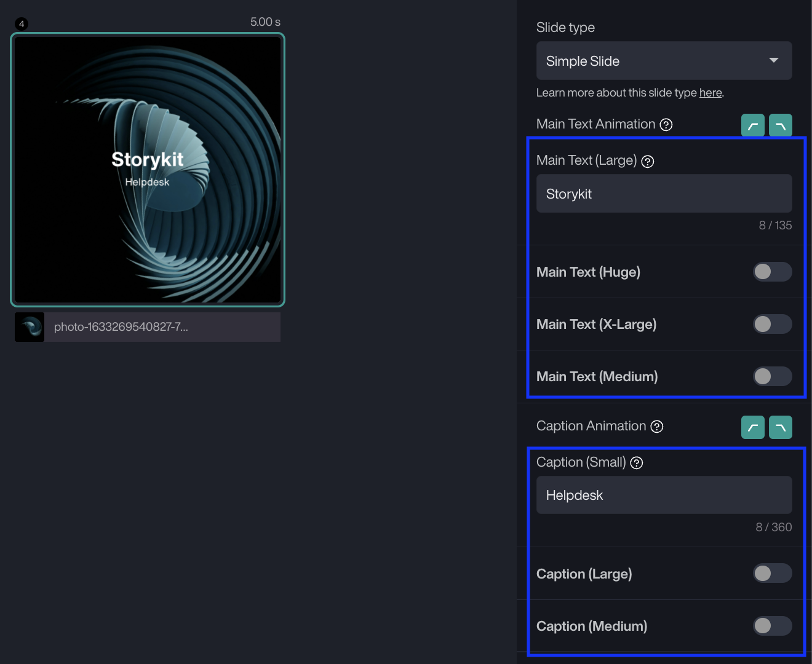Screen dimensions: 812x664
Task: Toggle the Caption animate-out ramp-down icon
Action: (x=780, y=427)
